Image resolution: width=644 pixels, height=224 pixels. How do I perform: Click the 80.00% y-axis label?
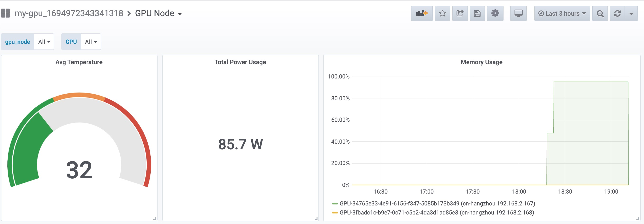[340, 98]
